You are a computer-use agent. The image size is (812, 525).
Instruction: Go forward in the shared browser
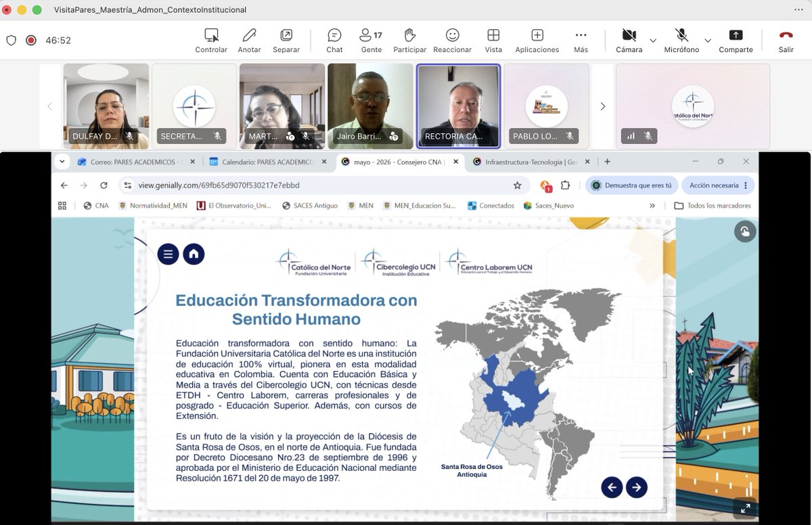[84, 185]
